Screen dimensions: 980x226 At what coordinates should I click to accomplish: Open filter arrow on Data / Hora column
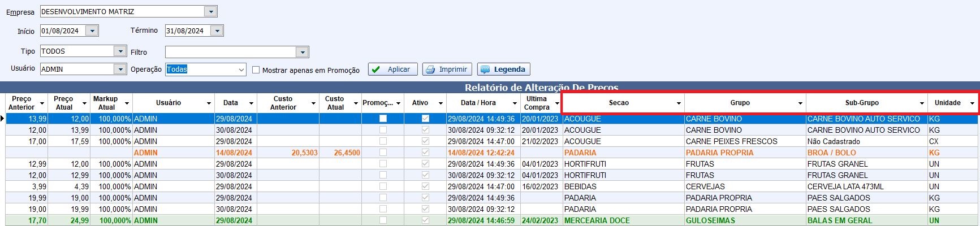(x=514, y=103)
